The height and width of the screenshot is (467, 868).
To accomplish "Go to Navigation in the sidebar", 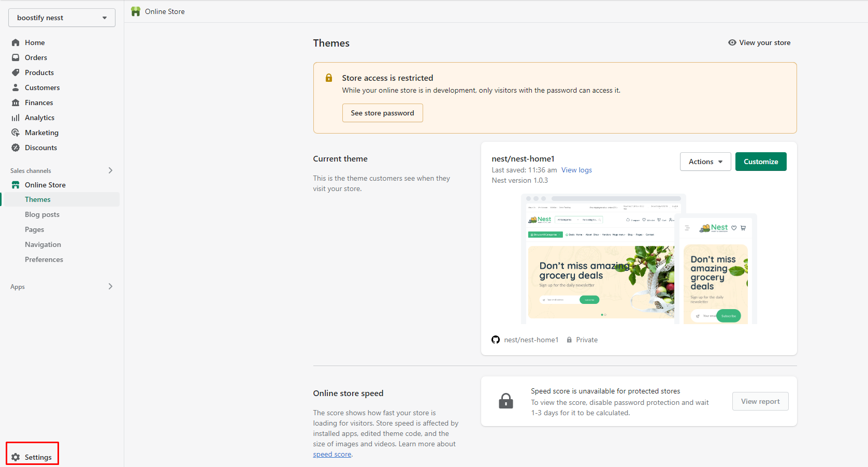I will tap(43, 244).
